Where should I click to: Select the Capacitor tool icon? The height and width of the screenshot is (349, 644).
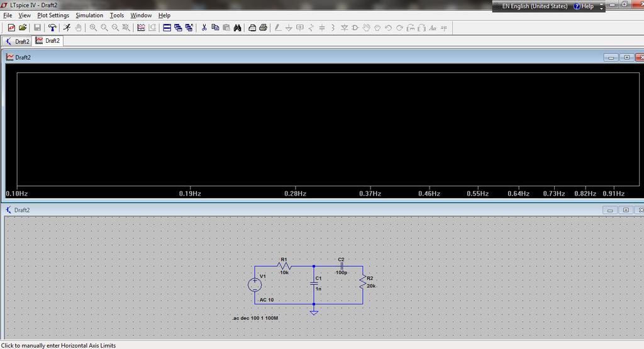coord(322,28)
